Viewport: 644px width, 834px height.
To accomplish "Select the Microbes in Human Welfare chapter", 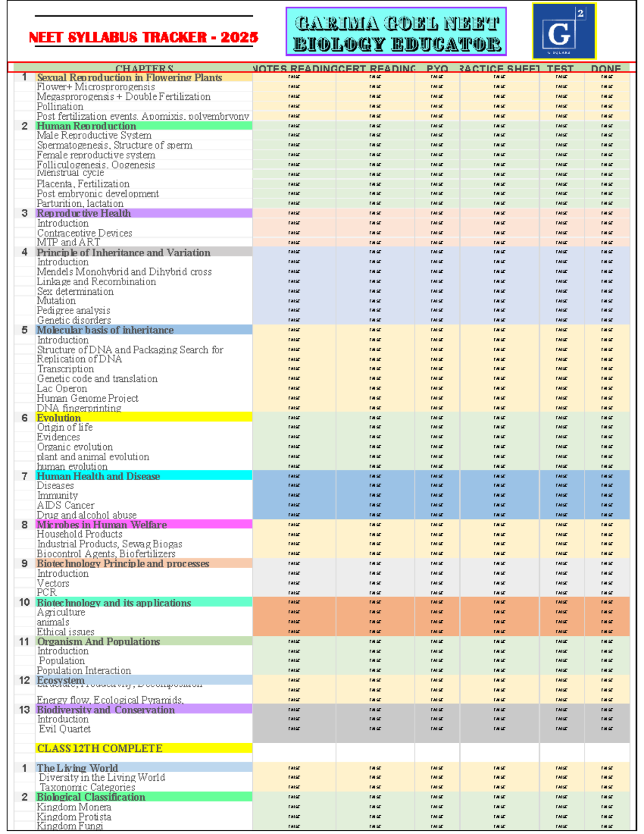I will point(101,524).
